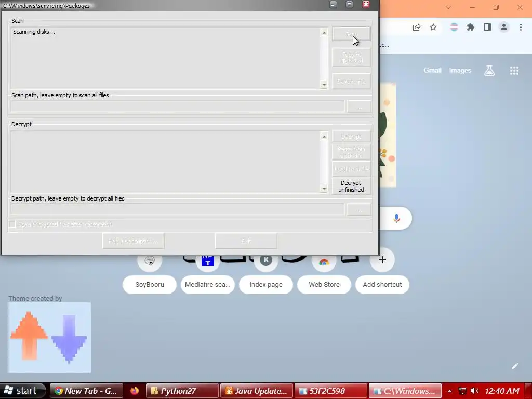The image size is (532, 399).
Task: Open the Index page shortcut
Action: click(x=266, y=285)
